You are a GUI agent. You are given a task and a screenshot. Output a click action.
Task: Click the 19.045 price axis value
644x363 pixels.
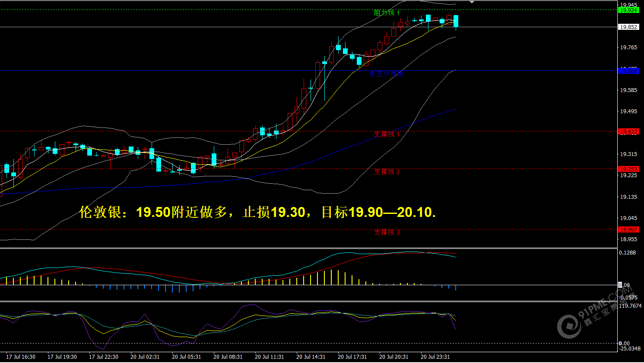(x=628, y=218)
